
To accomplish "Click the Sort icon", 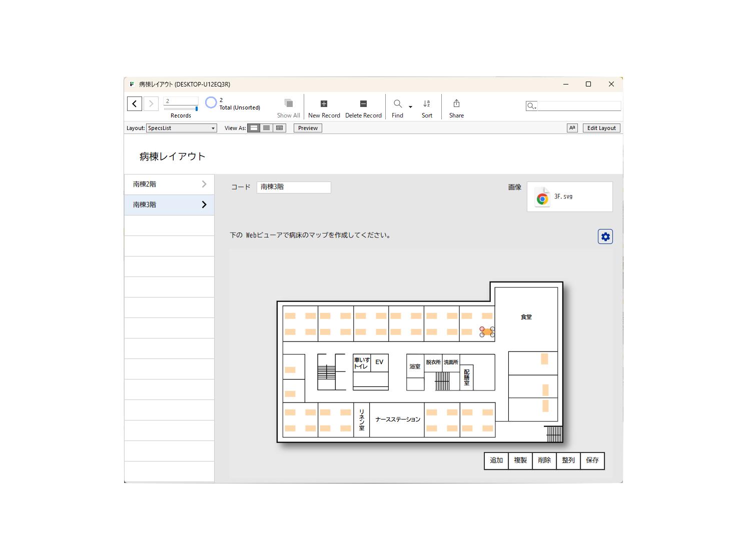I will (x=427, y=103).
